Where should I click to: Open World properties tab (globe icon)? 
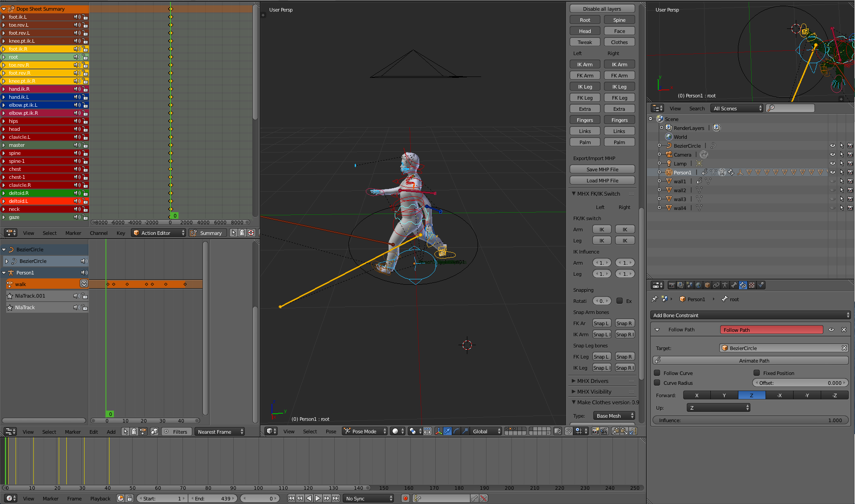pos(698,285)
